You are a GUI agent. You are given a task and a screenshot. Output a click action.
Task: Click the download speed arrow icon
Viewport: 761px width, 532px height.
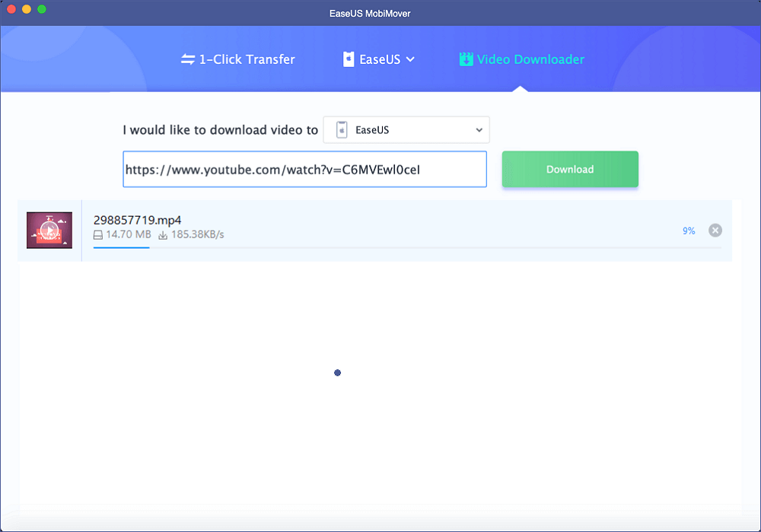(x=163, y=234)
